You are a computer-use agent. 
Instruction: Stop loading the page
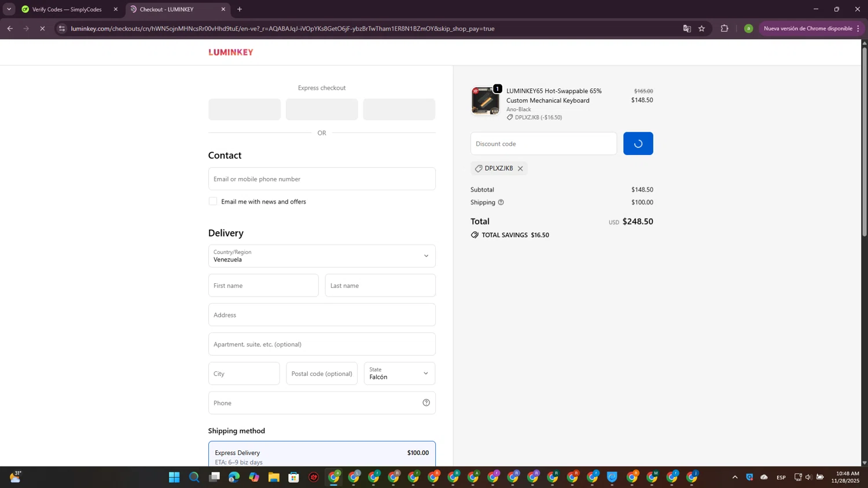pos(42,28)
